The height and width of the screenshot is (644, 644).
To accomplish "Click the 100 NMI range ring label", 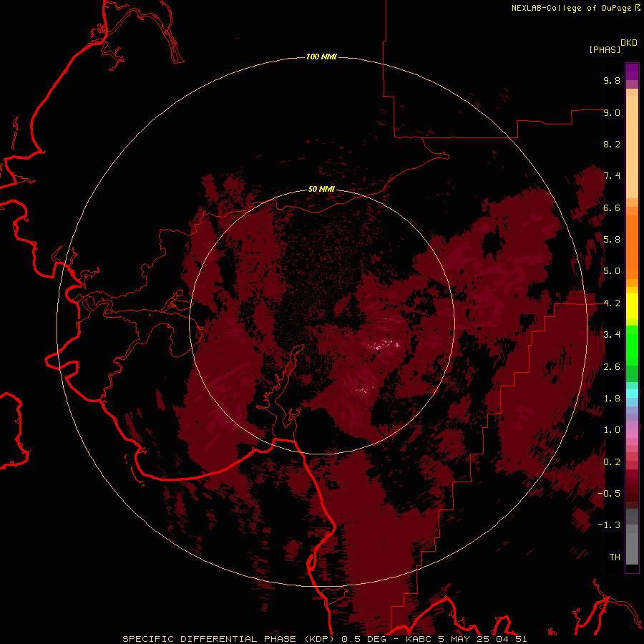I will [x=321, y=57].
